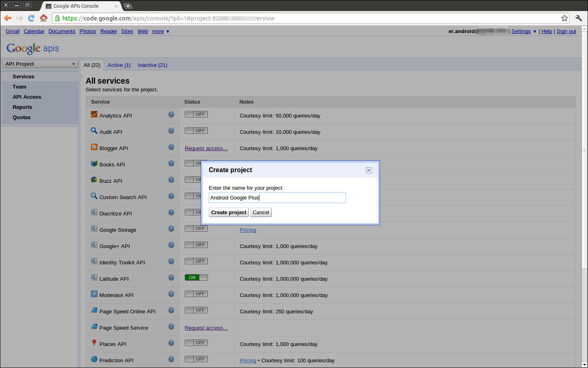Switch to the All (22) tab

[x=92, y=65]
